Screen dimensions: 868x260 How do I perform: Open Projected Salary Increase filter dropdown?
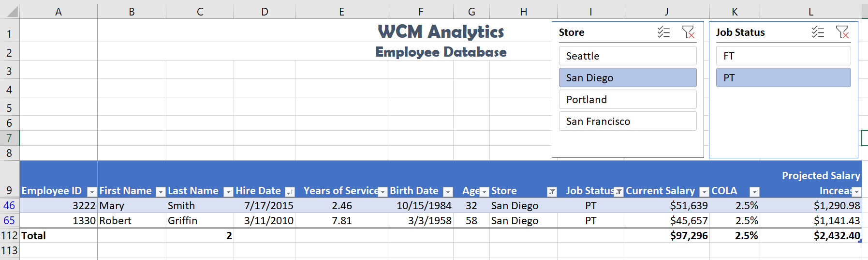point(856,192)
